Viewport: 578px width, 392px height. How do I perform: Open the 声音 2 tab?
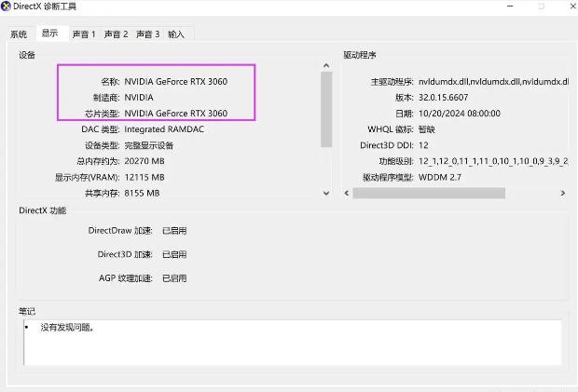point(117,34)
